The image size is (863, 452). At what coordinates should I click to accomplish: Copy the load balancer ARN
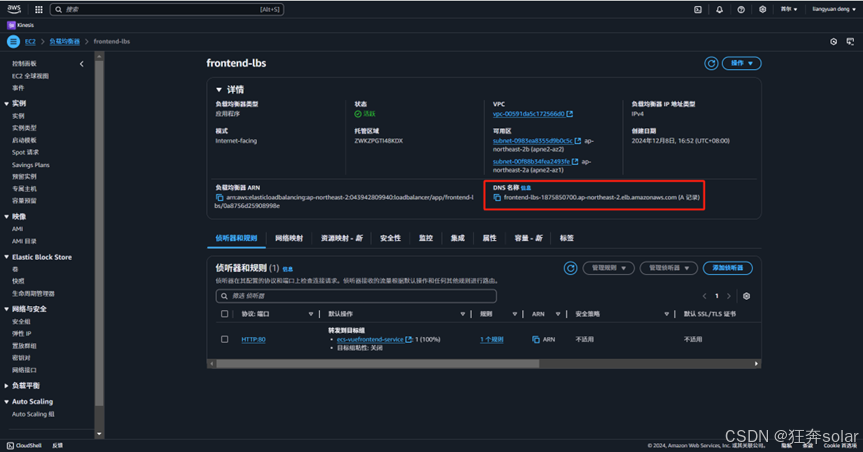coord(220,197)
